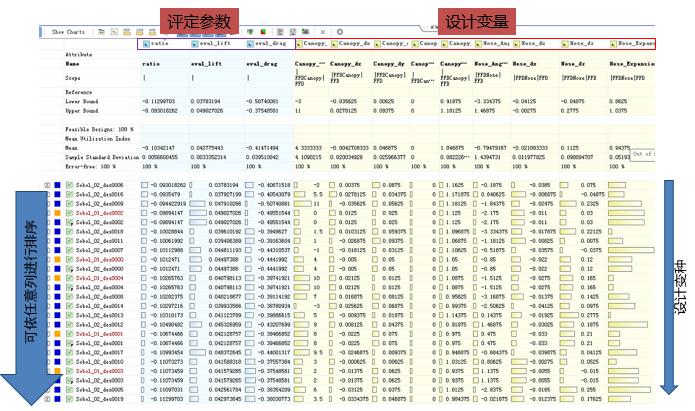The width and height of the screenshot is (695, 411).
Task: Click the Sample Standard Deviation label
Action: point(102,157)
